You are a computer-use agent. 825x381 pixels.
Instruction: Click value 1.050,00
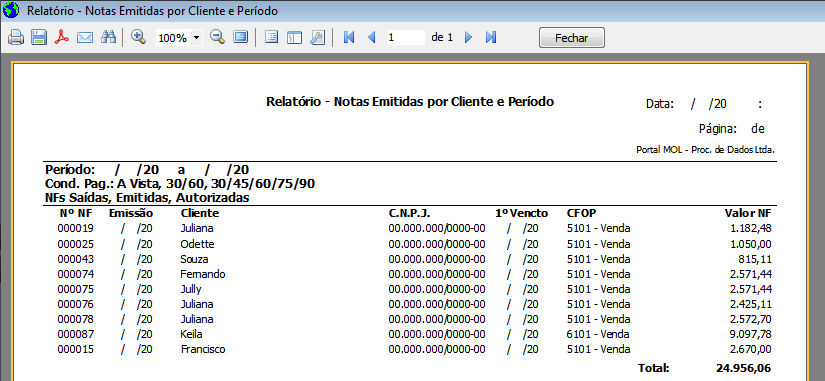[751, 244]
